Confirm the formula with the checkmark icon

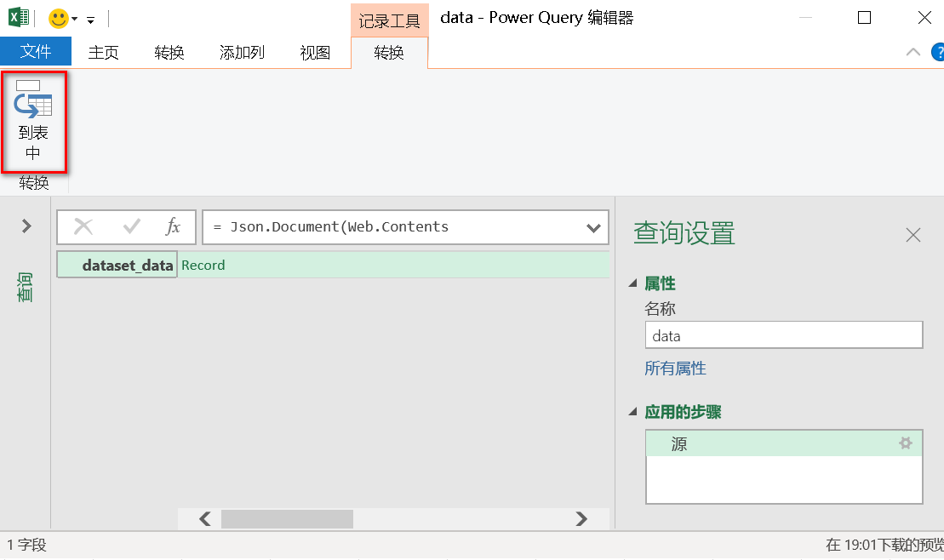(131, 227)
